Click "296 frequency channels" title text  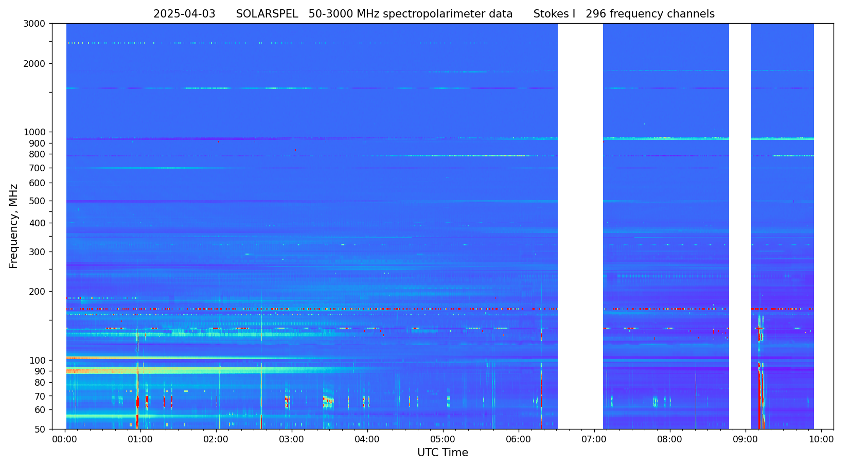tap(650, 14)
